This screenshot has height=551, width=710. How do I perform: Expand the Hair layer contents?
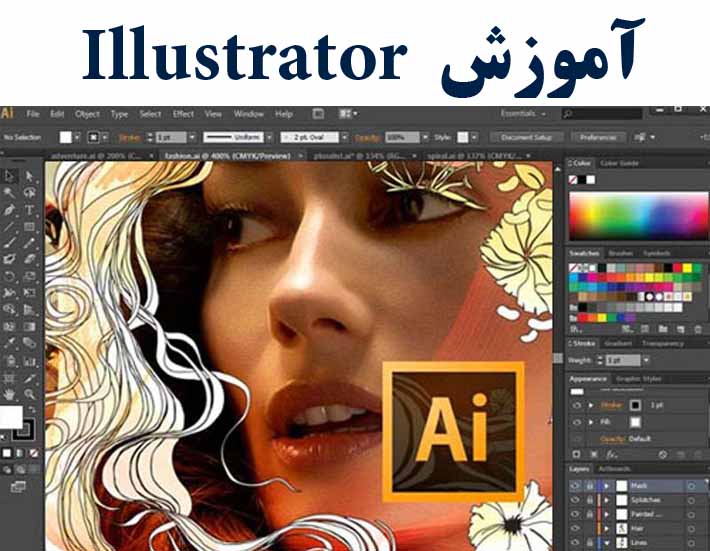pos(607,528)
